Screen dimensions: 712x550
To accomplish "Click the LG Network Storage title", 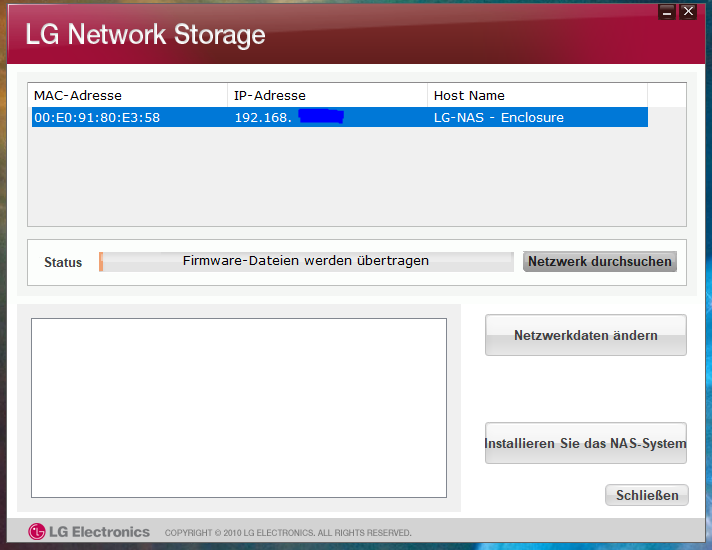I will 145,35.
